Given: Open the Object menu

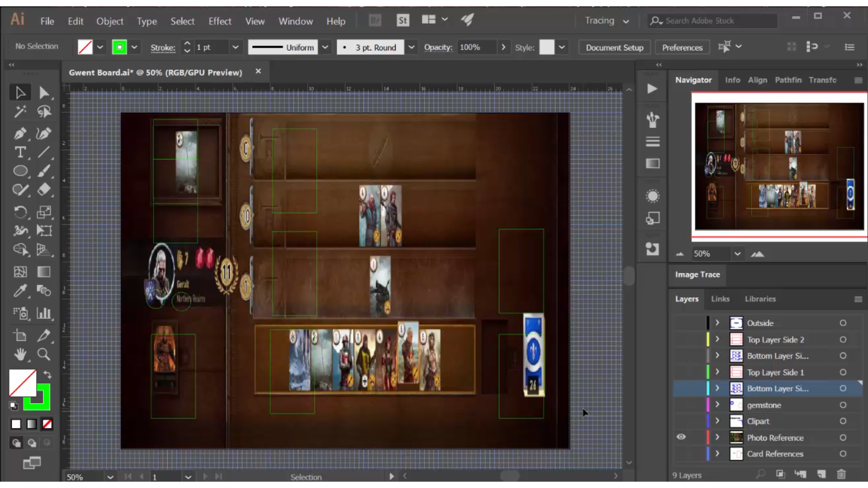Looking at the screenshot, I should [109, 21].
